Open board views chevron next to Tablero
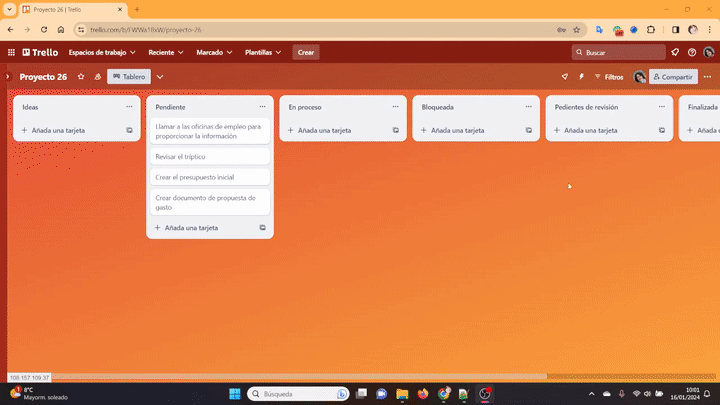The image size is (720, 405). coord(160,77)
